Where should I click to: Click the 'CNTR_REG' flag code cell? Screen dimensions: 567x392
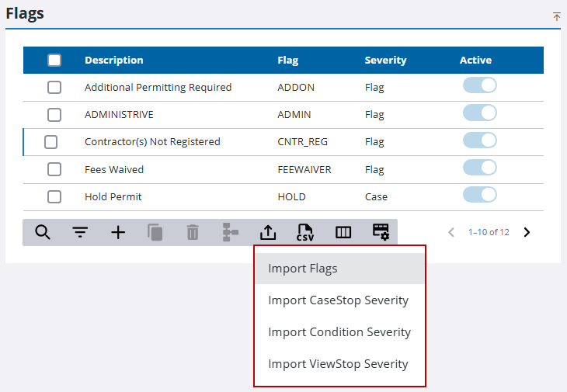point(302,141)
